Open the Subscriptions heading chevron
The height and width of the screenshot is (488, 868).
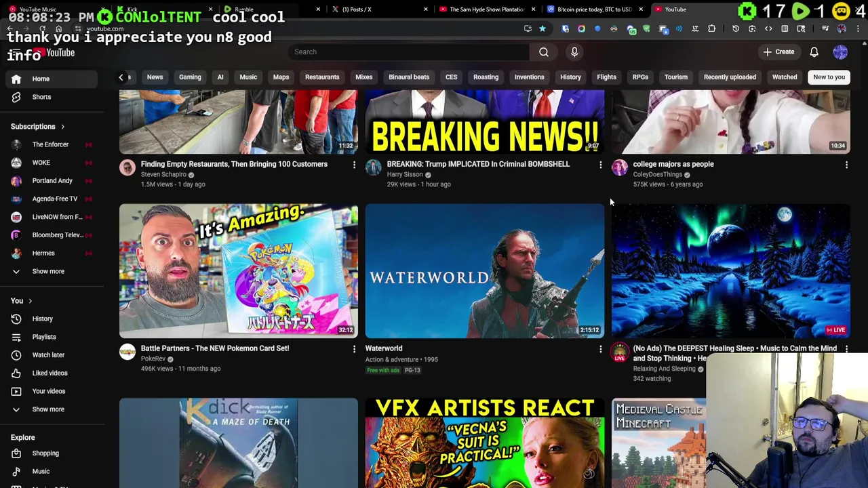pos(62,127)
